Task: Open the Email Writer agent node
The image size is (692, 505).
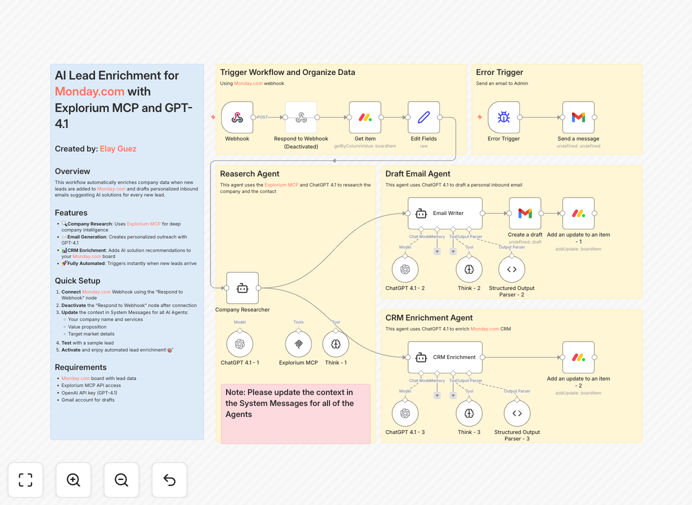Action: tap(445, 213)
